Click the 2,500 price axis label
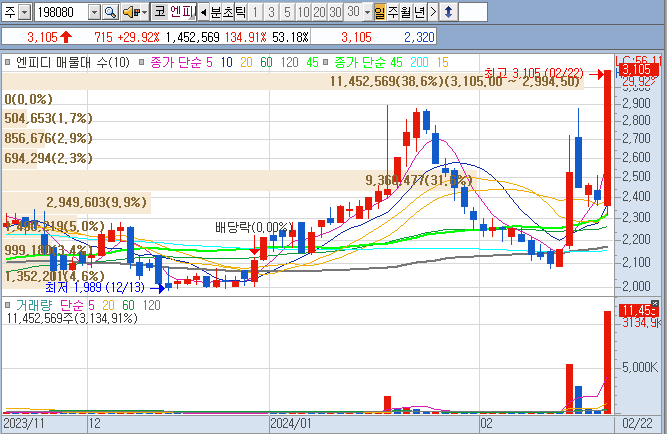667x434 pixels. pos(636,176)
